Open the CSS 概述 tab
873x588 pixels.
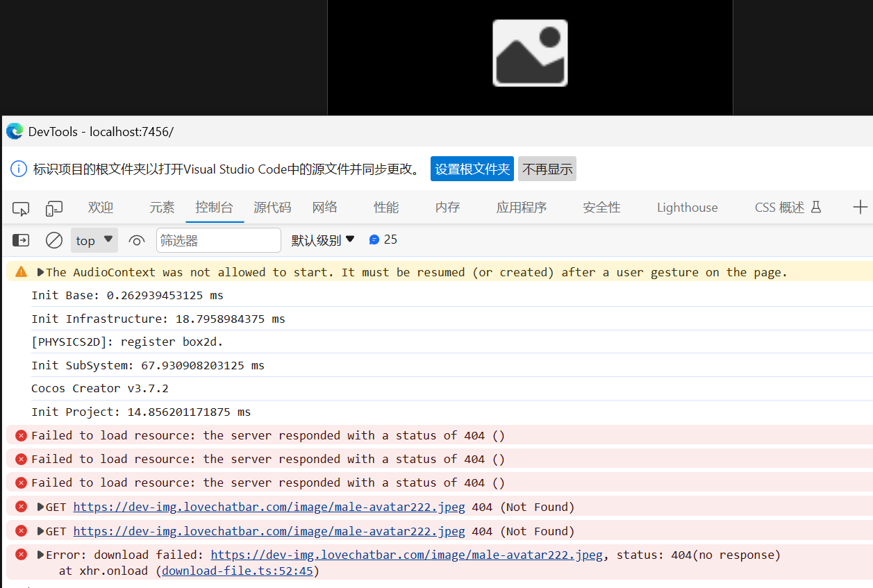pos(788,207)
